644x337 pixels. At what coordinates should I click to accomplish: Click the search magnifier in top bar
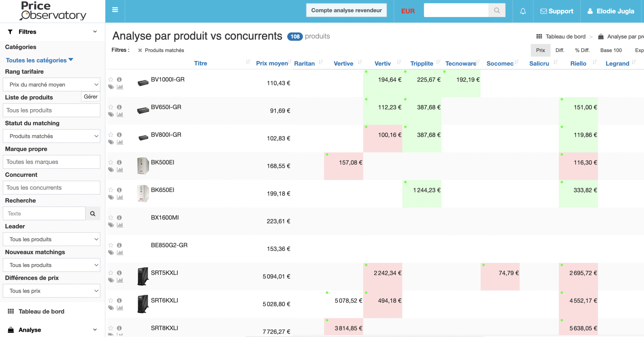pyautogui.click(x=497, y=10)
